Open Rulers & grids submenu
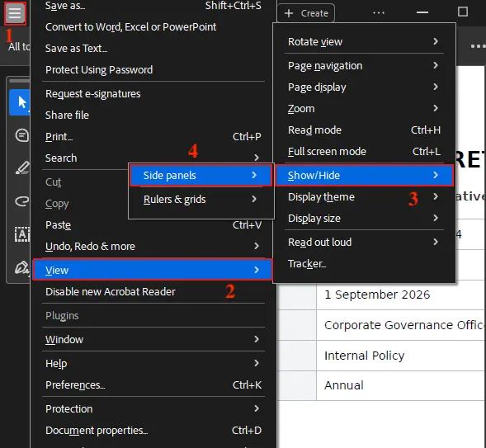 (201, 199)
